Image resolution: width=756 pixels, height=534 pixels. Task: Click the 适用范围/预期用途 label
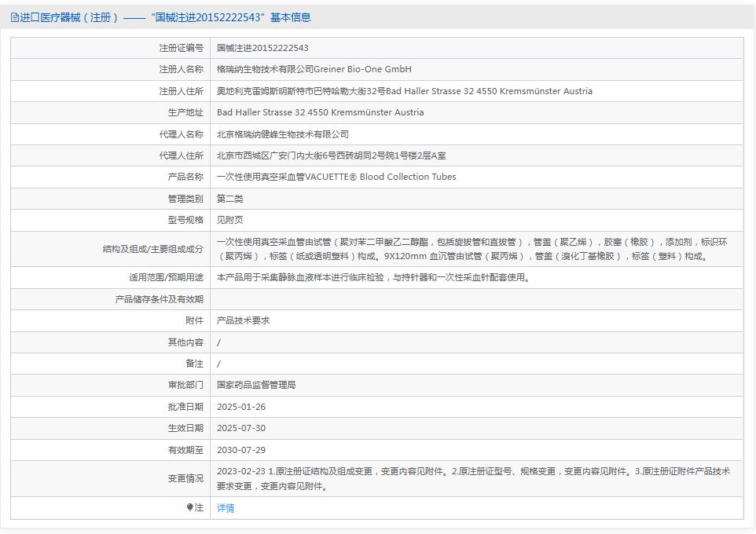166,278
